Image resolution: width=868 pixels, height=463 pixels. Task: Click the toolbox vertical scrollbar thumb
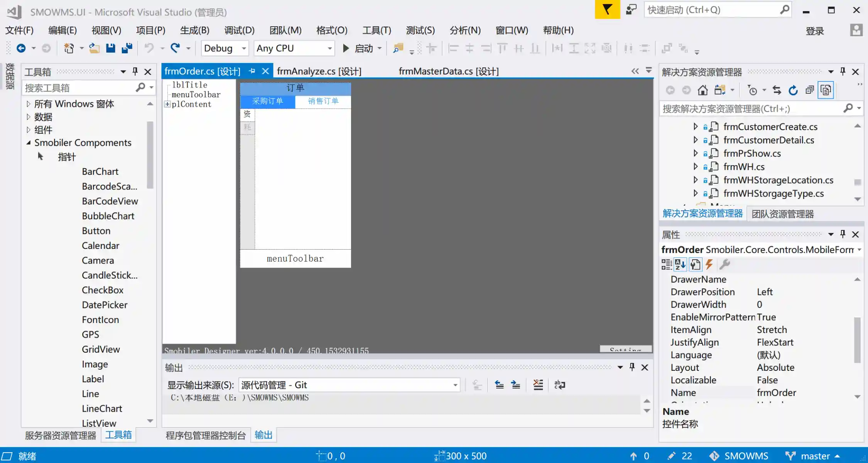coord(150,154)
